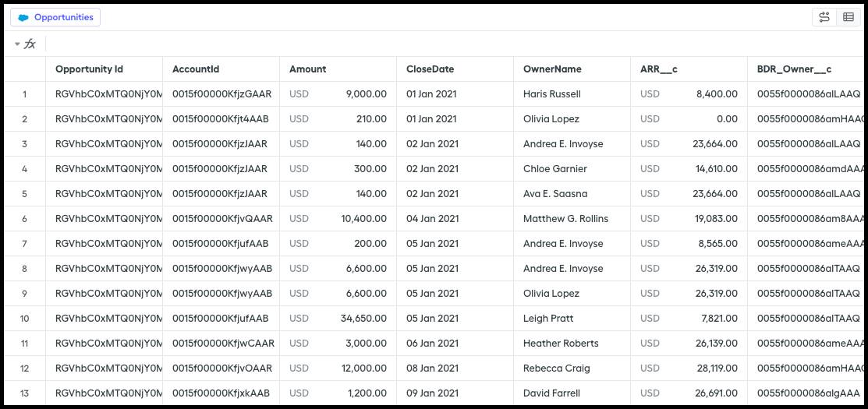
Task: Click the close date 04 Jan 2021
Action: point(455,219)
